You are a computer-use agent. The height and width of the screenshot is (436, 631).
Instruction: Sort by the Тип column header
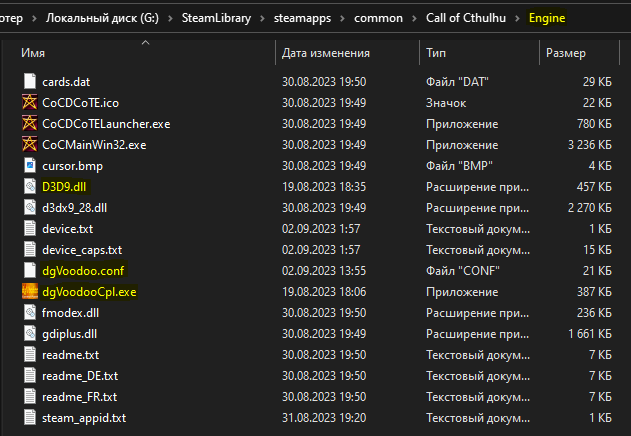[x=436, y=52]
